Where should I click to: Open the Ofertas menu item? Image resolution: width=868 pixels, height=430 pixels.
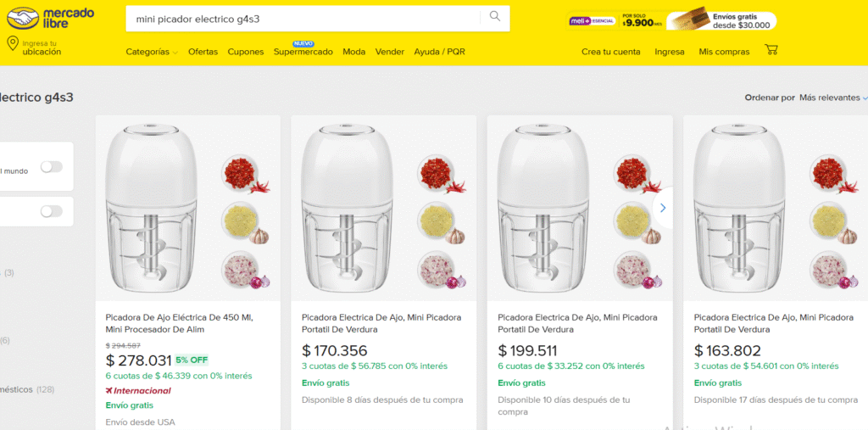[x=203, y=52]
